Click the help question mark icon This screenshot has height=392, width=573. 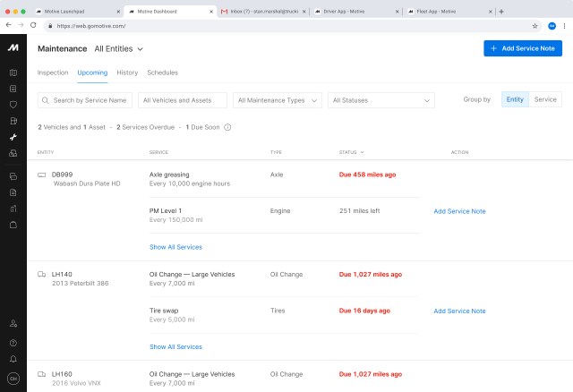[13, 342]
